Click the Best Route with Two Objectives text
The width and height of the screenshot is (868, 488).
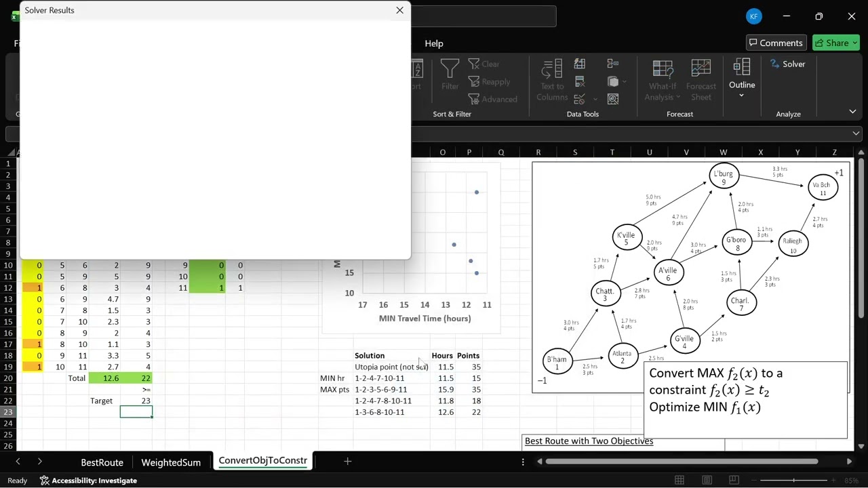pyautogui.click(x=589, y=441)
